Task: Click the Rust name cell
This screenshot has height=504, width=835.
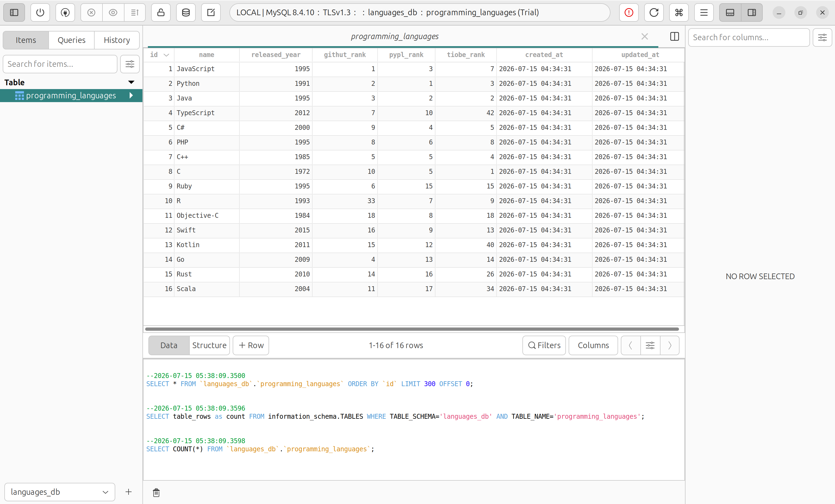Action: (206, 274)
